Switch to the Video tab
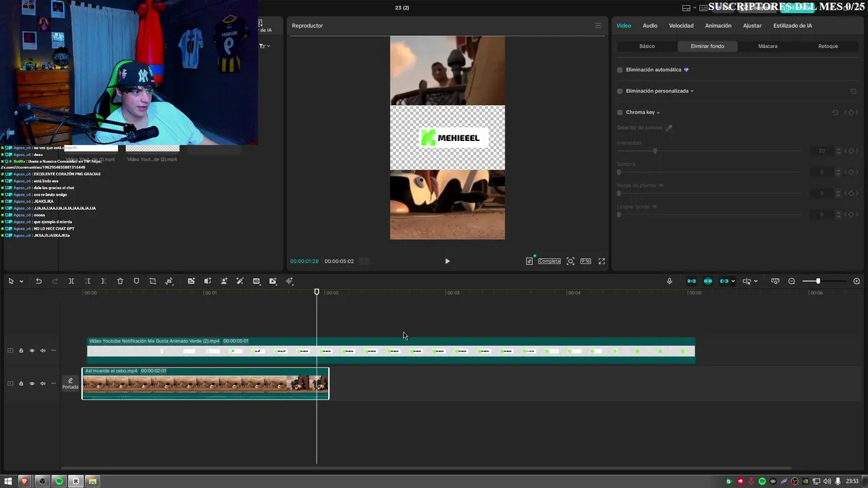 click(624, 26)
